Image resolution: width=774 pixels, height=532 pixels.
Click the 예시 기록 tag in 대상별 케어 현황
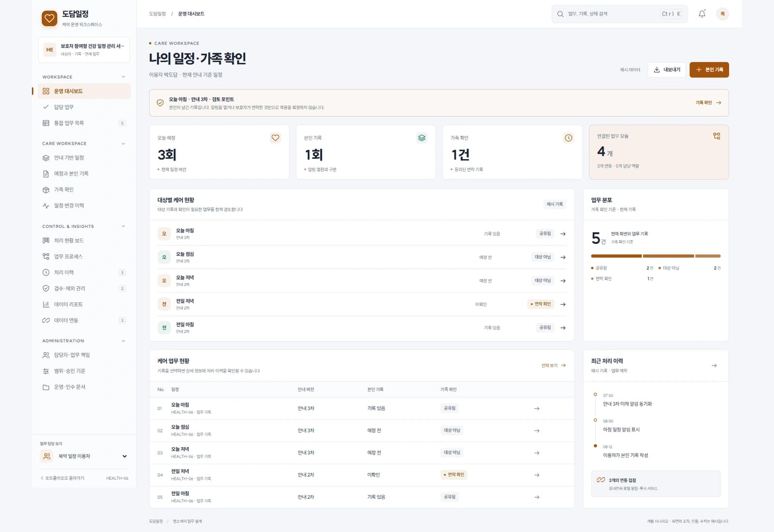(x=555, y=204)
